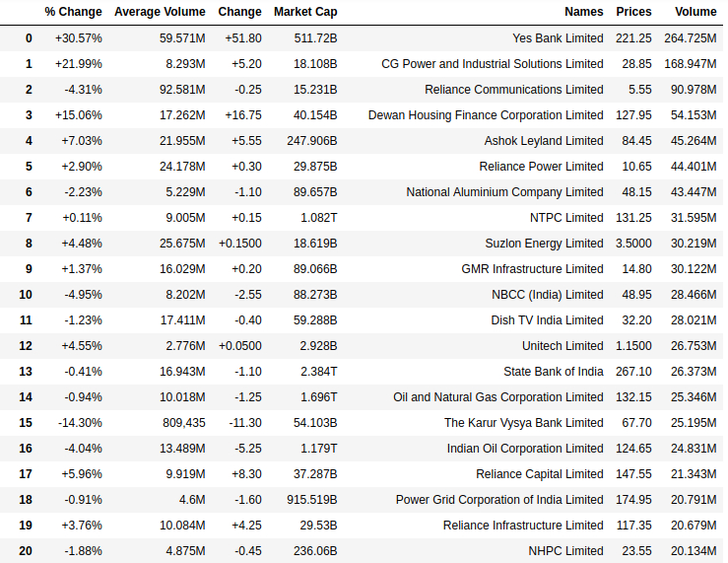Select row index 15

click(26, 423)
